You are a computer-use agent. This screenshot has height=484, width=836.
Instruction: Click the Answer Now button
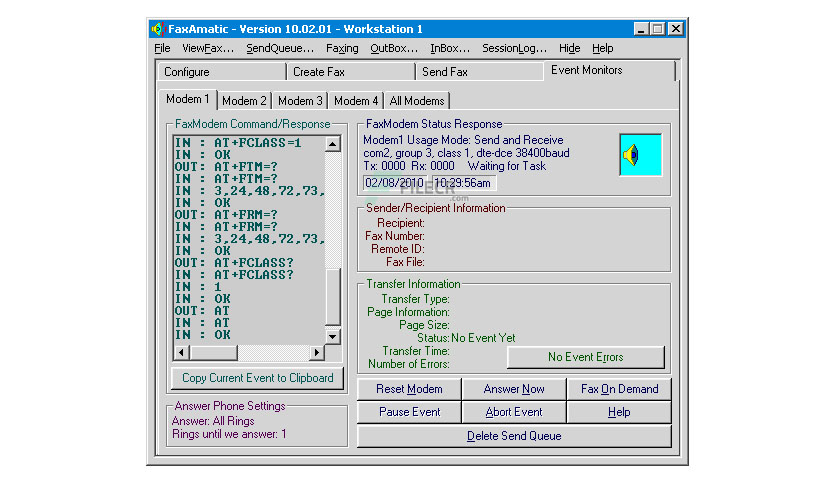coord(514,389)
